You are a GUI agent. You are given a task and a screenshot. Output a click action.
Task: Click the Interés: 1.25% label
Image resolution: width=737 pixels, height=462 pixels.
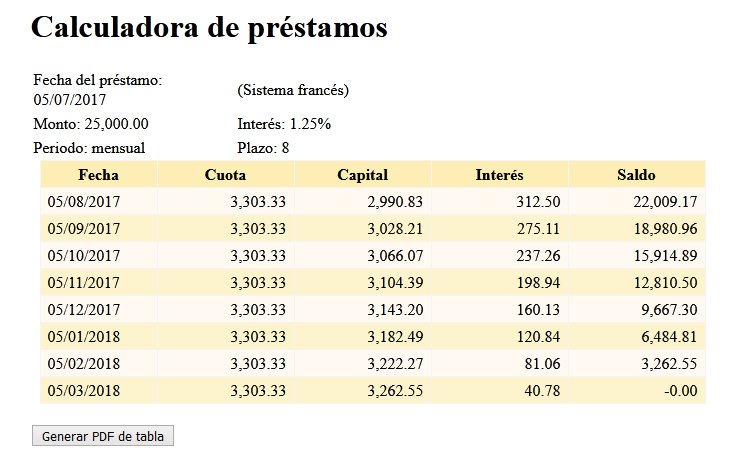(284, 124)
